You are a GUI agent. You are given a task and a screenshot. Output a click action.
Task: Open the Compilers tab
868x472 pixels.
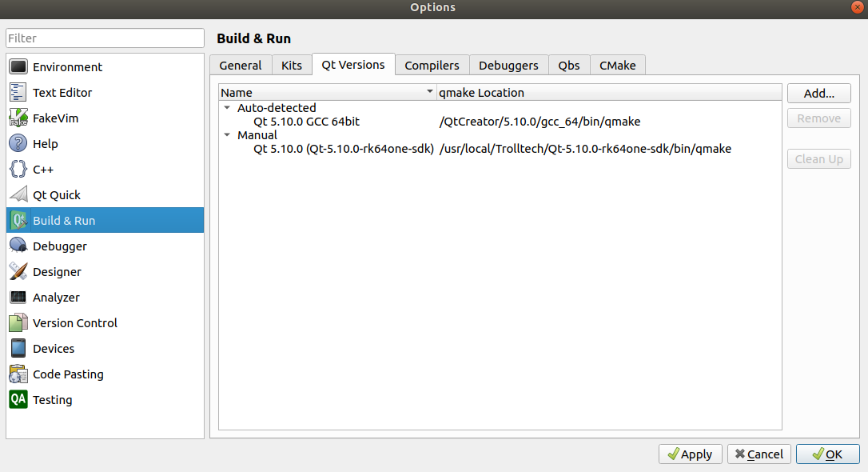click(432, 66)
